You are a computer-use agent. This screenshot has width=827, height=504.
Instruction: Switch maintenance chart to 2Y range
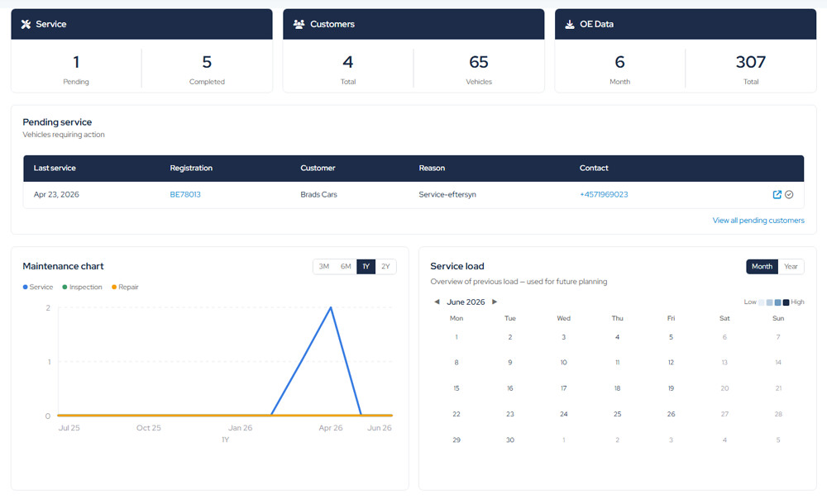coord(385,266)
